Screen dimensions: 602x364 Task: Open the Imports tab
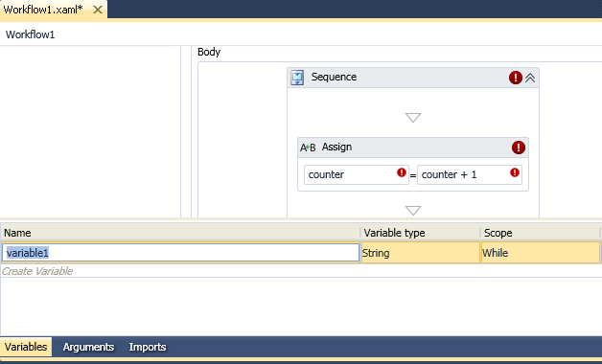(x=148, y=347)
